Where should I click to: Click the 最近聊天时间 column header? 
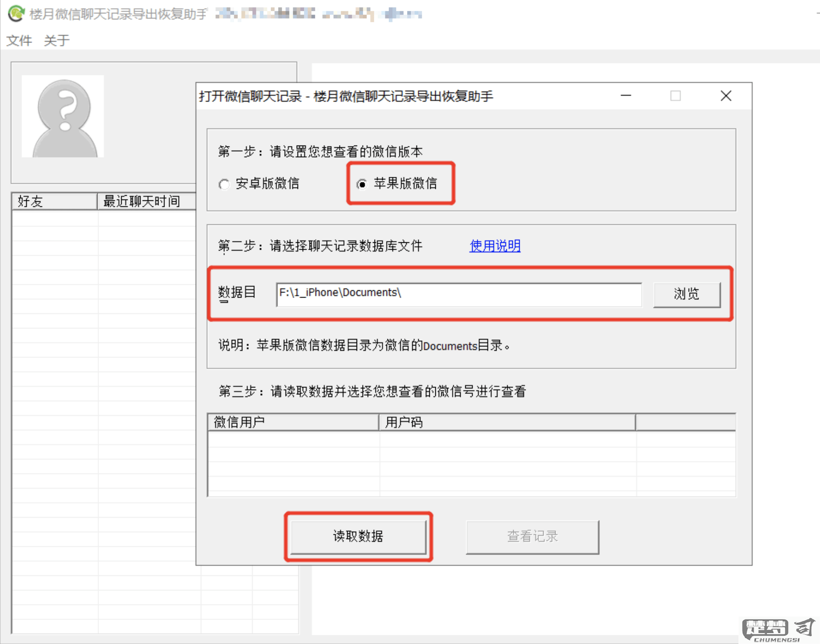(x=146, y=201)
